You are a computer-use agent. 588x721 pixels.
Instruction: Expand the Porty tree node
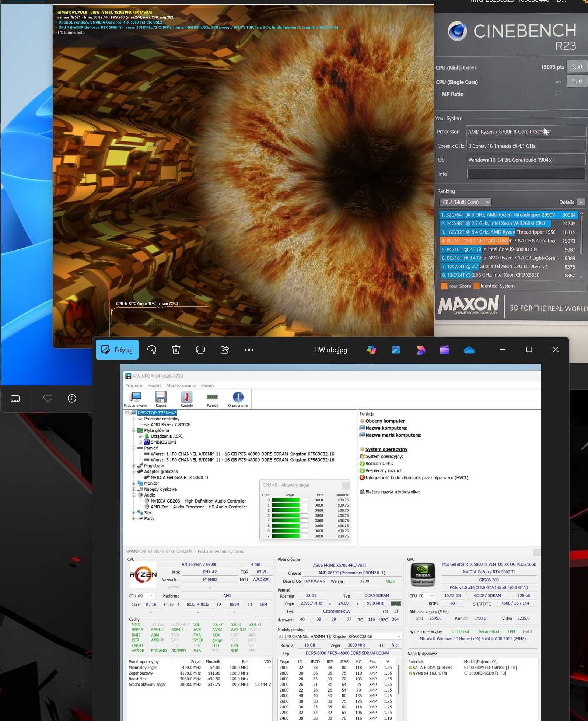point(134,519)
